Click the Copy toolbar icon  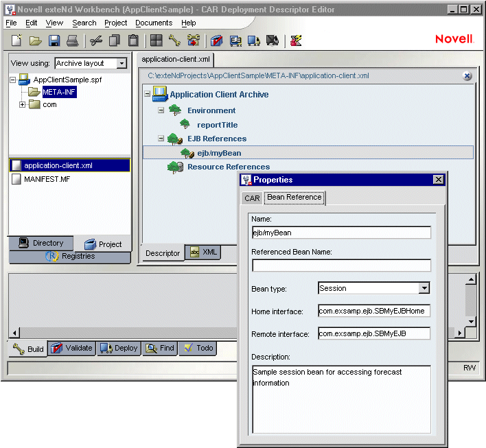(x=115, y=40)
